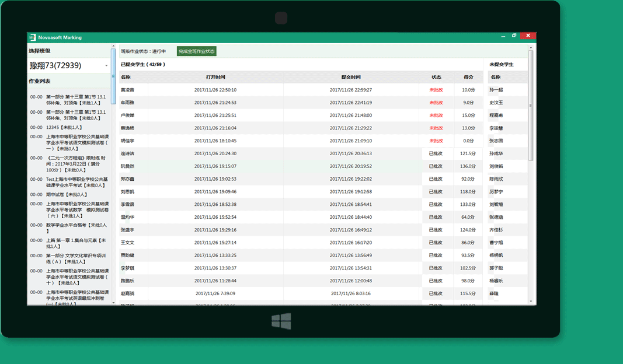This screenshot has width=623, height=364.
Task: Click the 完成全班作业状态 button
Action: point(196,51)
